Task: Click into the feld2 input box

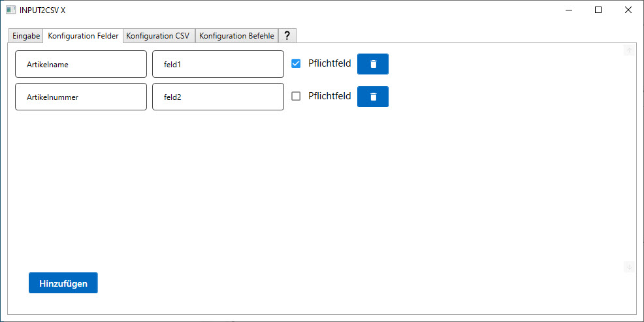Action: (218, 97)
